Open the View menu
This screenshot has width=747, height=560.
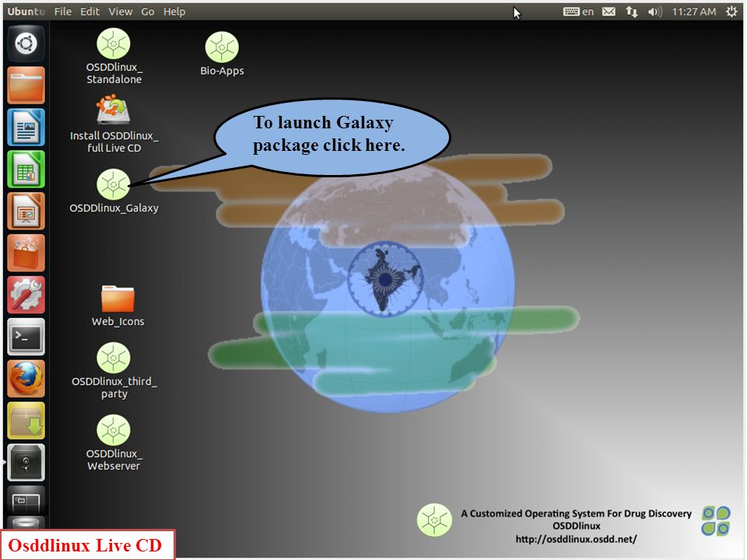point(120,12)
